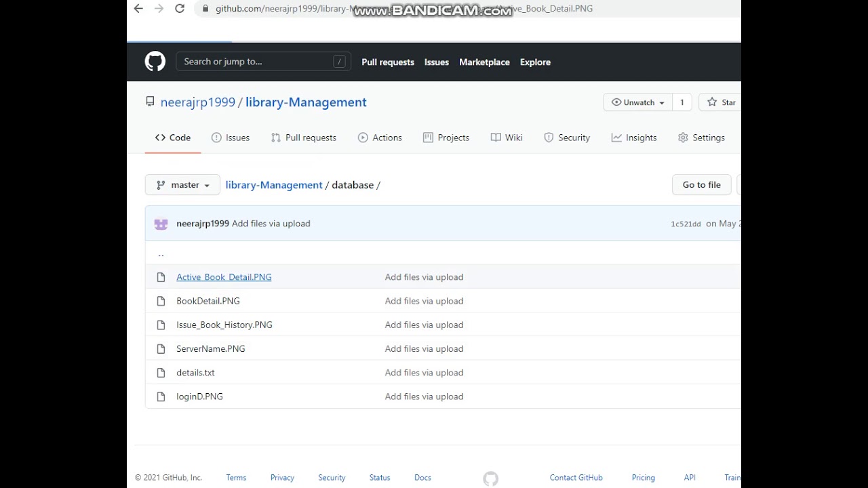Open Marketplace in the top header
This screenshot has height=488, width=868.
click(x=484, y=62)
